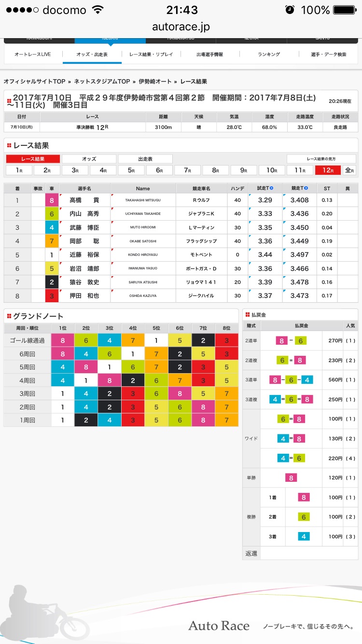Tap the orange number 7 car badge for 岡部 聡

(x=52, y=240)
